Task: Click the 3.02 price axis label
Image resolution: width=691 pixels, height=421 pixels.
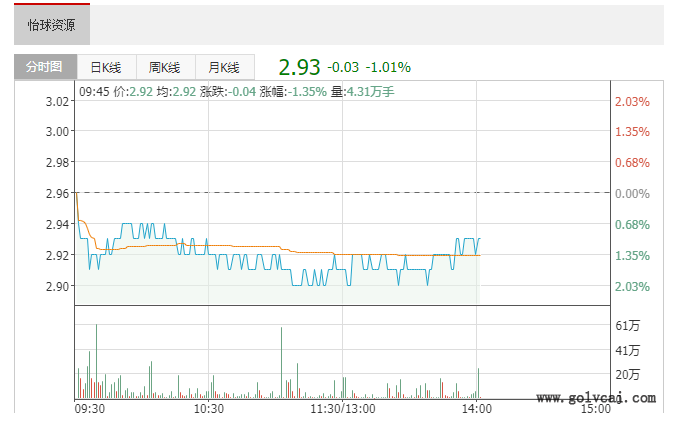Action: tap(58, 101)
